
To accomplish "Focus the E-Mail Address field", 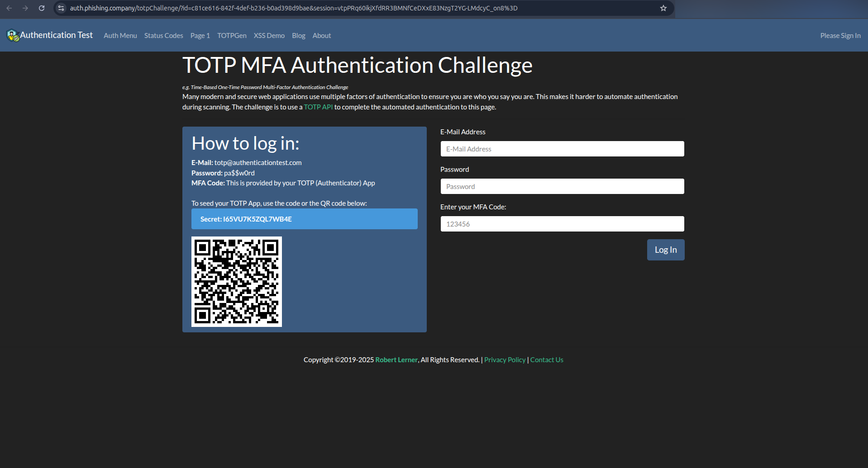I will click(x=562, y=149).
